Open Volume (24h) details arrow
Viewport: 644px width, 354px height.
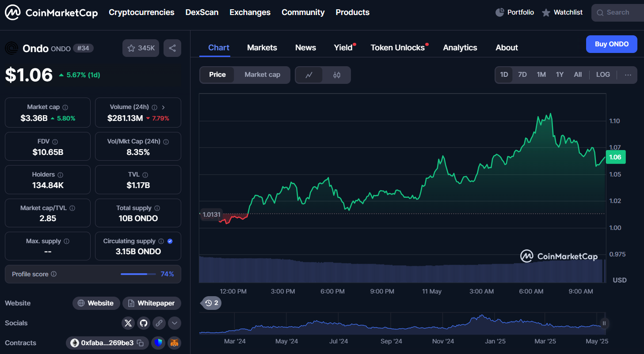click(164, 107)
